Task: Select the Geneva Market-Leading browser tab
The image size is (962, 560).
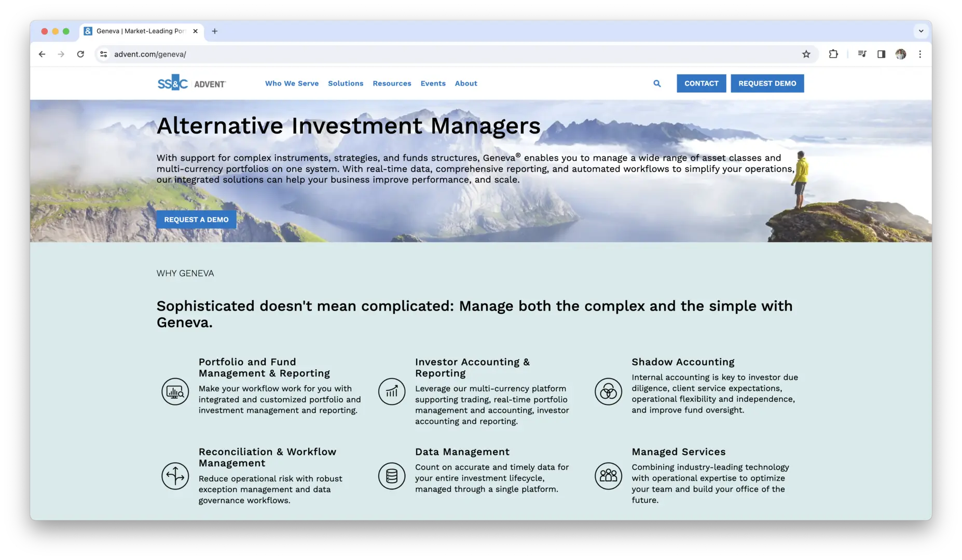Action: coord(141,31)
